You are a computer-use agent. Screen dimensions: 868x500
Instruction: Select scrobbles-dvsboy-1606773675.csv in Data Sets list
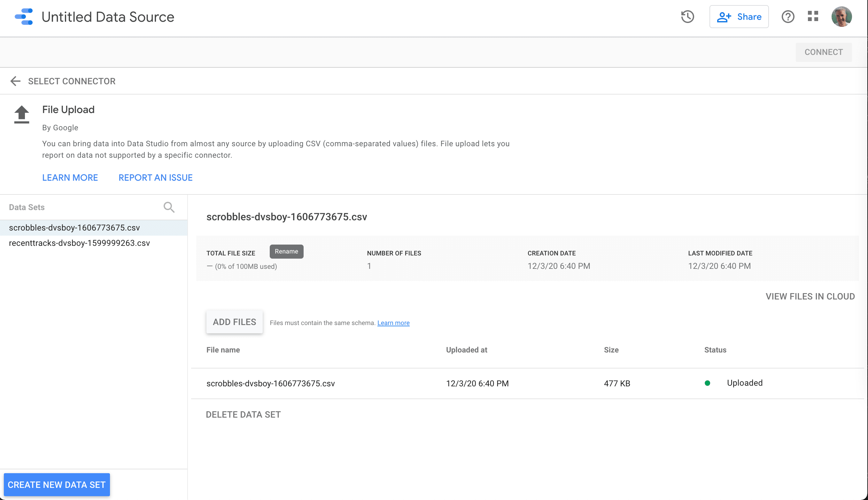coord(93,228)
